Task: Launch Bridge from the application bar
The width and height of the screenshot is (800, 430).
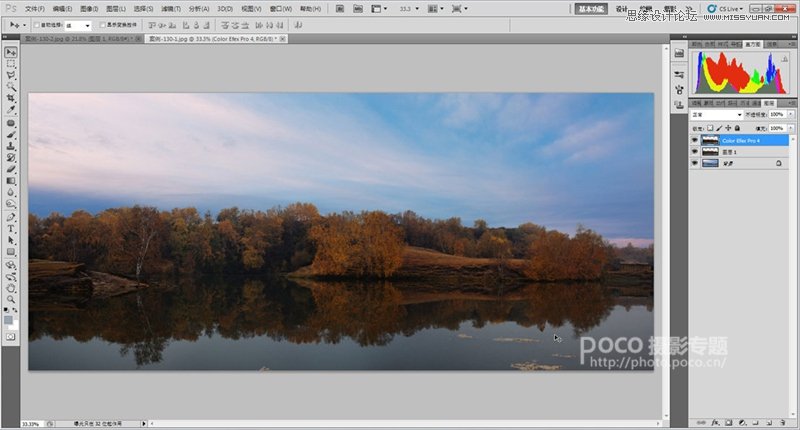Action: point(340,9)
